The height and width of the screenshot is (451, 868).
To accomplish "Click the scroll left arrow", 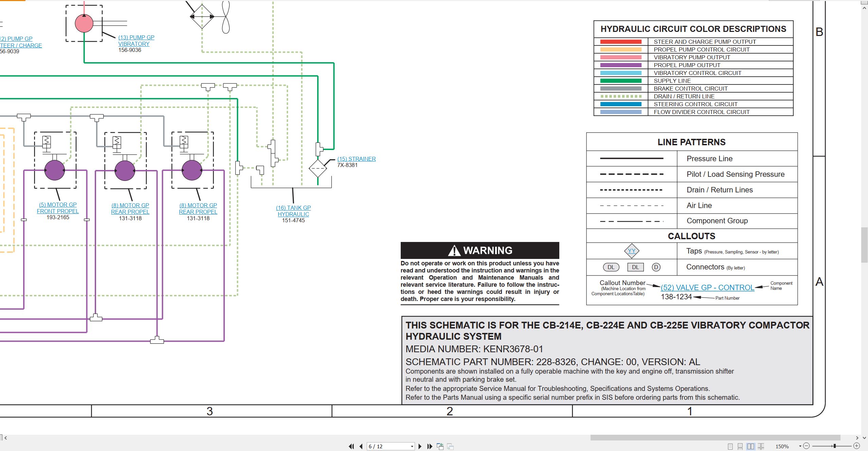I will 6,438.
